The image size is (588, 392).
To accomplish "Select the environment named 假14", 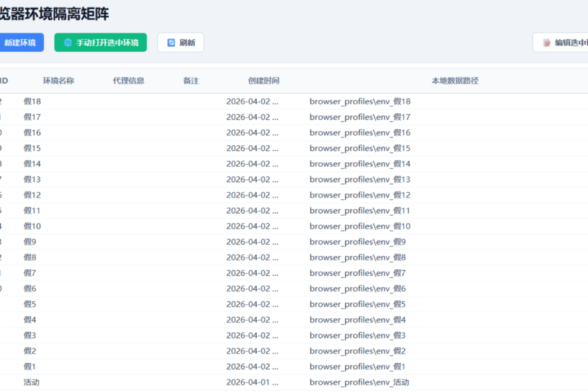I will (32, 164).
